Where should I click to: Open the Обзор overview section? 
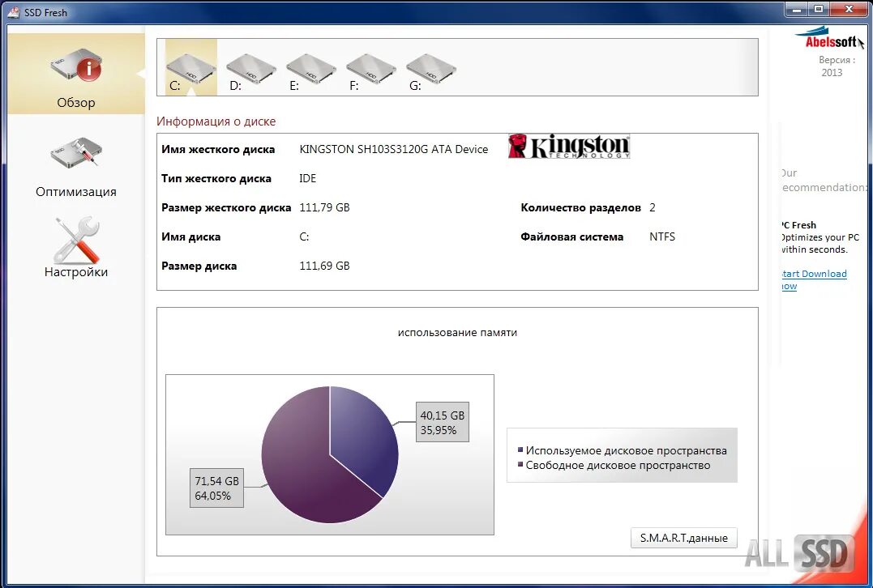coord(76,74)
